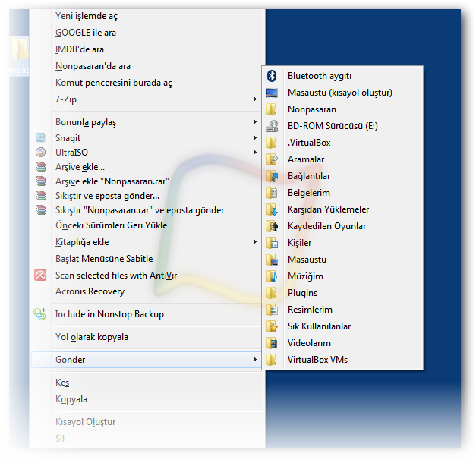476x463 pixels.
Task: Click the Gönder submenu arrow
Action: [255, 360]
